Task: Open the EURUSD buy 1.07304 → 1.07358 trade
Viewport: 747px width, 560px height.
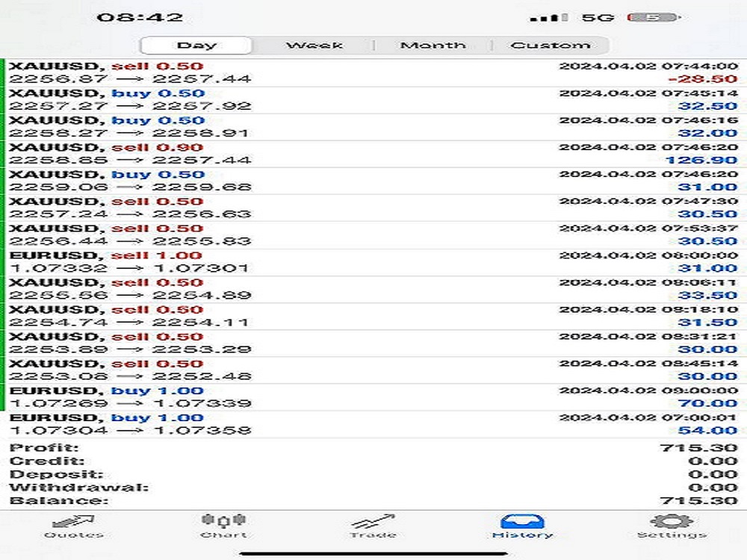Action: (x=373, y=424)
